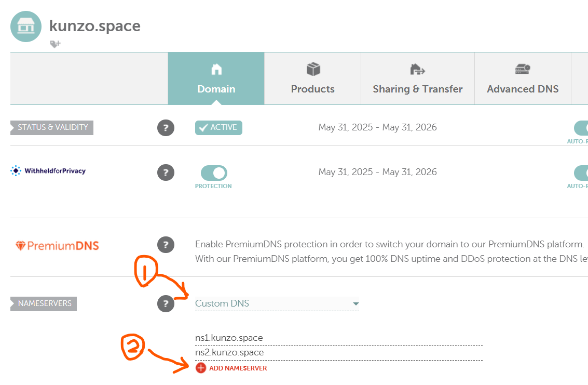Click the PremiumDNS diamond logo

(x=21, y=246)
